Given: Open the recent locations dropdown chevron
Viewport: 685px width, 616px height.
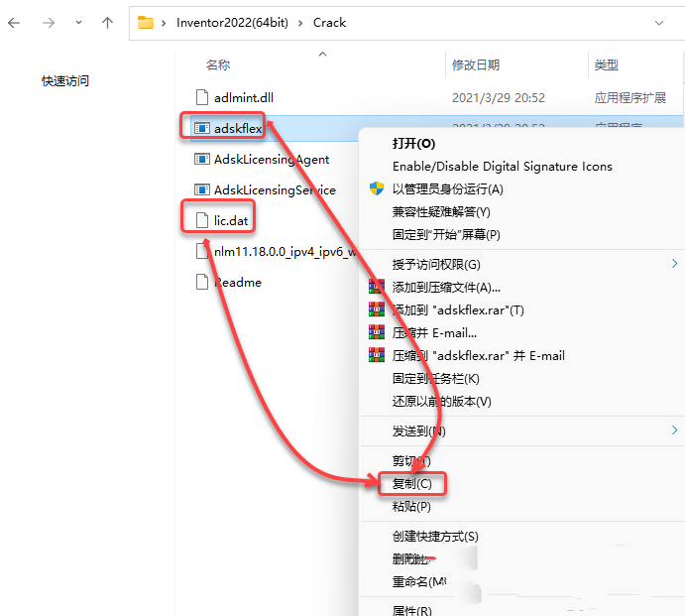Looking at the screenshot, I should point(78,22).
